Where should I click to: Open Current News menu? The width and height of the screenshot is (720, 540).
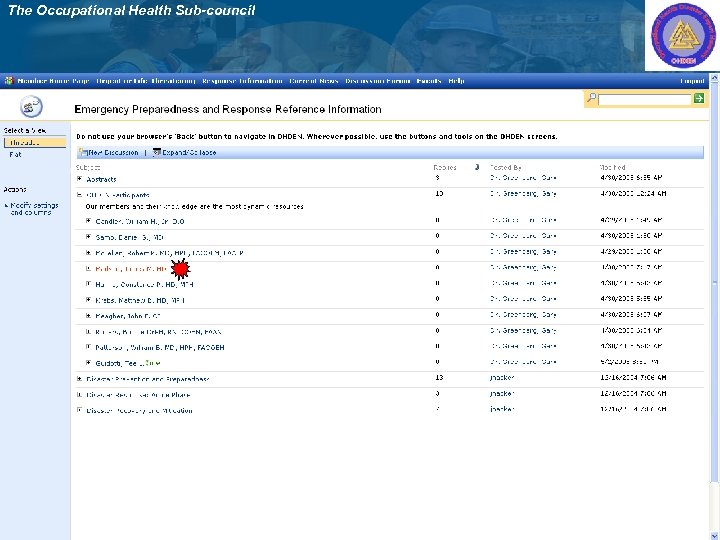pyautogui.click(x=314, y=81)
